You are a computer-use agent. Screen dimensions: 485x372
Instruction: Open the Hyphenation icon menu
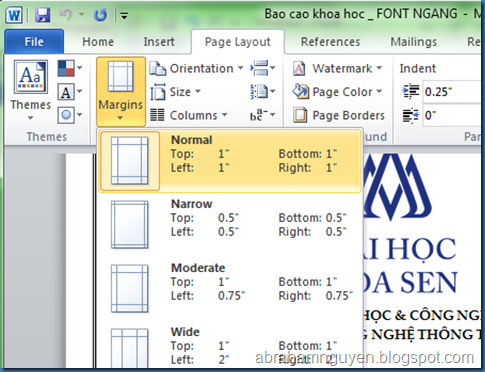pos(263,115)
